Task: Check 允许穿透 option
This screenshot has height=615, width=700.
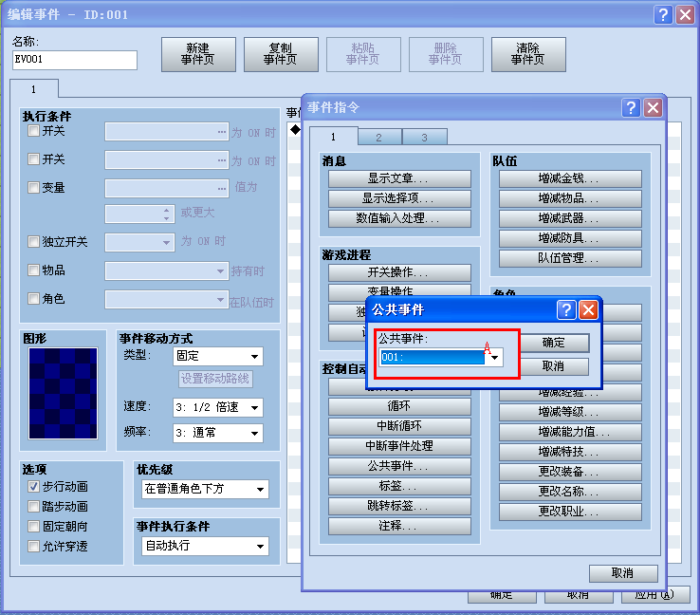Action: pos(33,547)
